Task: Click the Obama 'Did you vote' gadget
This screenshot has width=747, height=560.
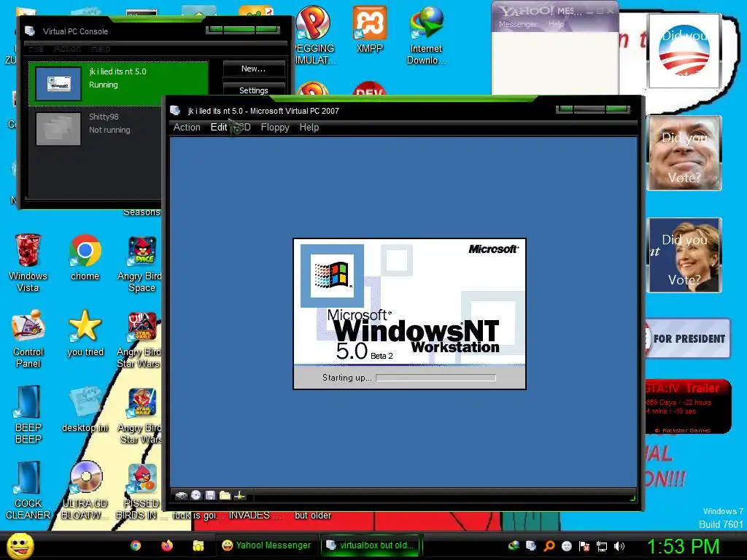Action: [684, 51]
